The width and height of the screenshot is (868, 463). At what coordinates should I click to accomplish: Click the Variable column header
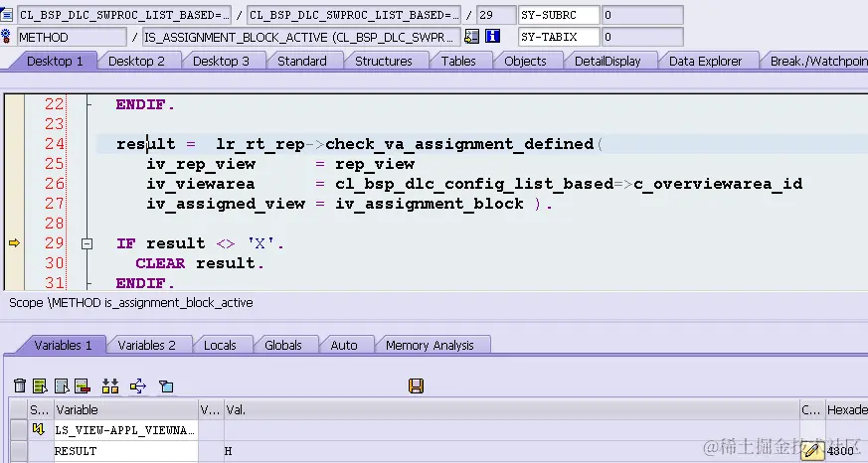point(125,410)
